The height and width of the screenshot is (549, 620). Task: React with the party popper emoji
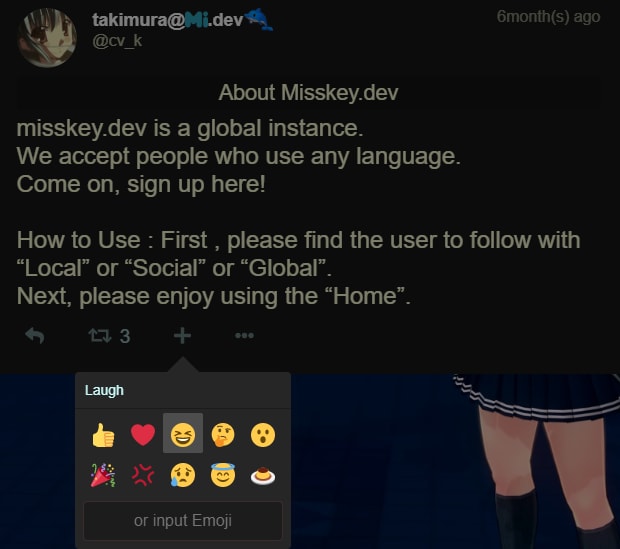103,475
